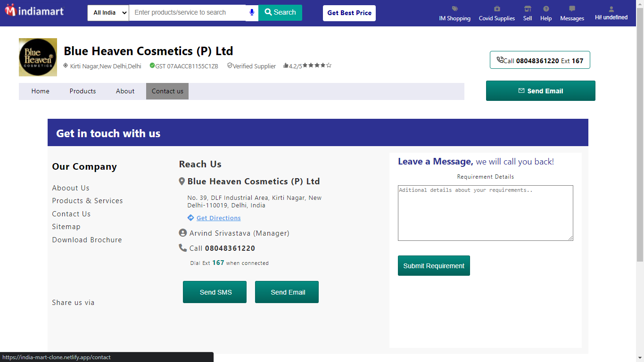644x362 pixels.
Task: Click in the Requirement Details text area
Action: click(x=485, y=213)
